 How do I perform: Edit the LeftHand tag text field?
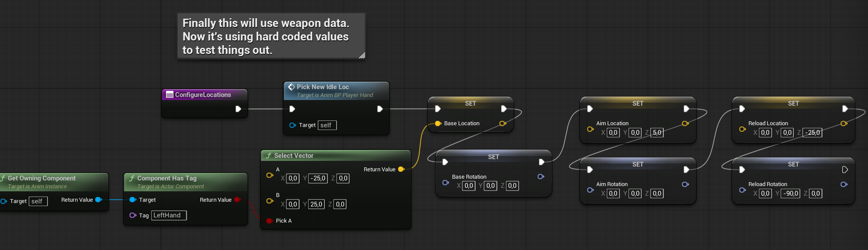[x=169, y=215]
